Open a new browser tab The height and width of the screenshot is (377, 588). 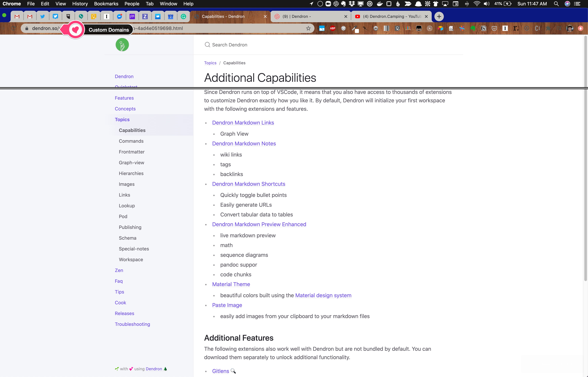click(x=439, y=17)
